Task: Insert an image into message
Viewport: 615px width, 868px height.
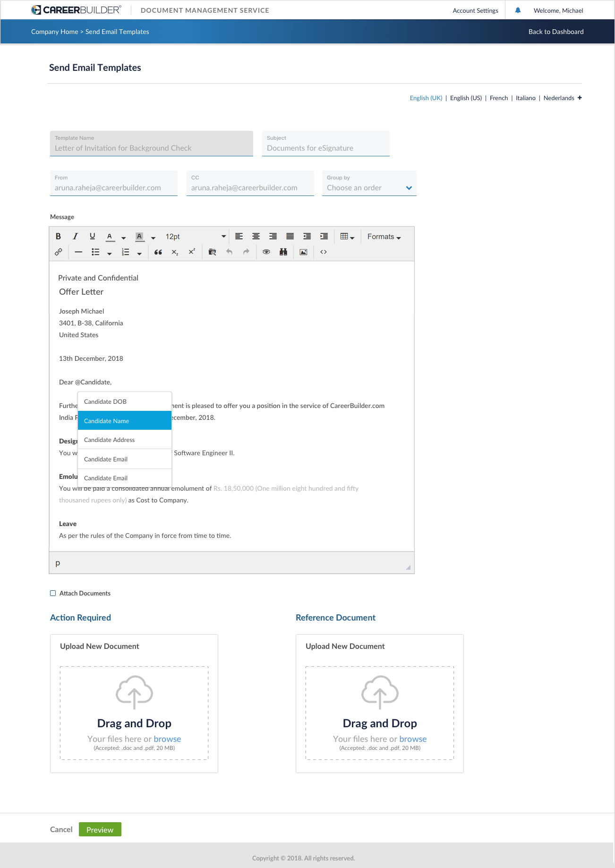Action: pyautogui.click(x=303, y=252)
